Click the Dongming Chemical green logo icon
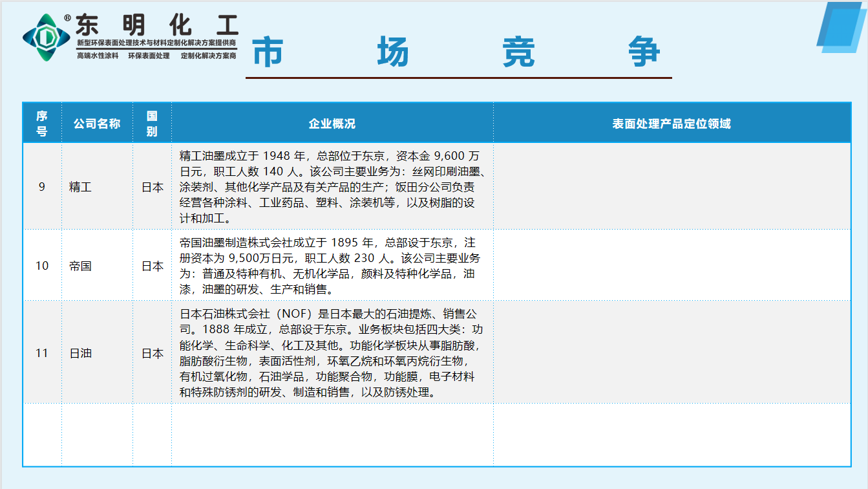 tap(46, 38)
